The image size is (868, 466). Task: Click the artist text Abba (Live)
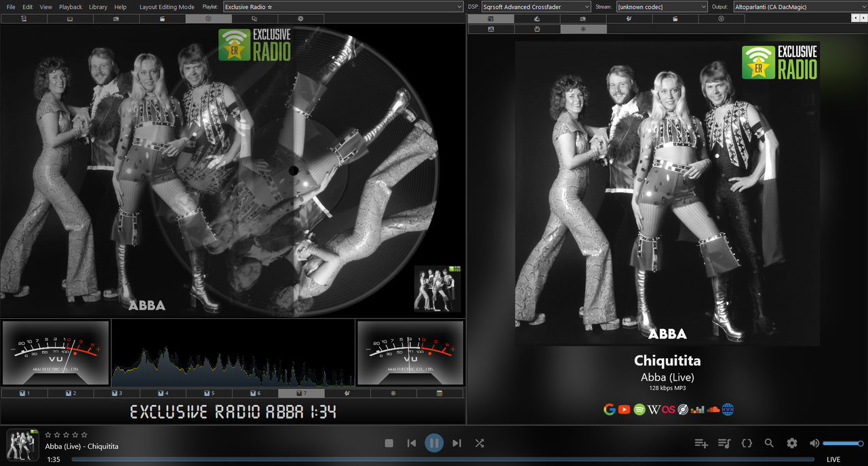pos(667,377)
